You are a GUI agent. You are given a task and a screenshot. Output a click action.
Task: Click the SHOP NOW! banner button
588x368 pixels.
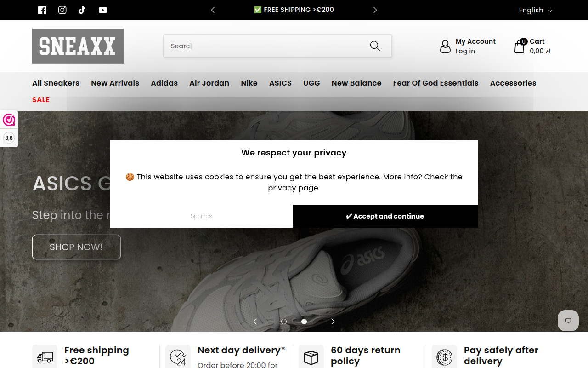(76, 247)
